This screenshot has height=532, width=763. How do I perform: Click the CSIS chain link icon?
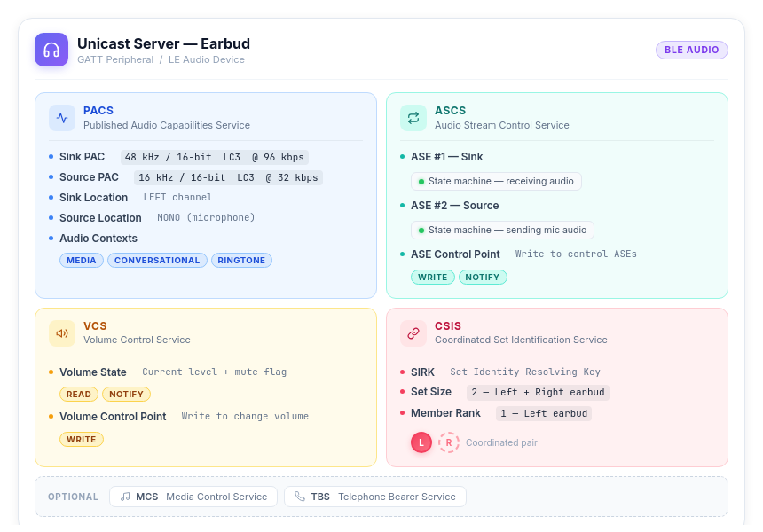coord(413,333)
